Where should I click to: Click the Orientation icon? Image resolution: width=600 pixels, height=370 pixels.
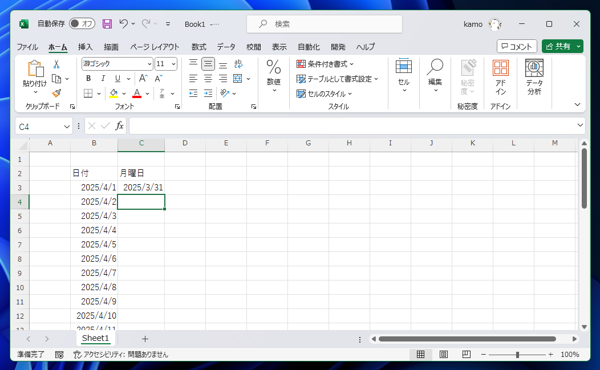(x=225, y=93)
